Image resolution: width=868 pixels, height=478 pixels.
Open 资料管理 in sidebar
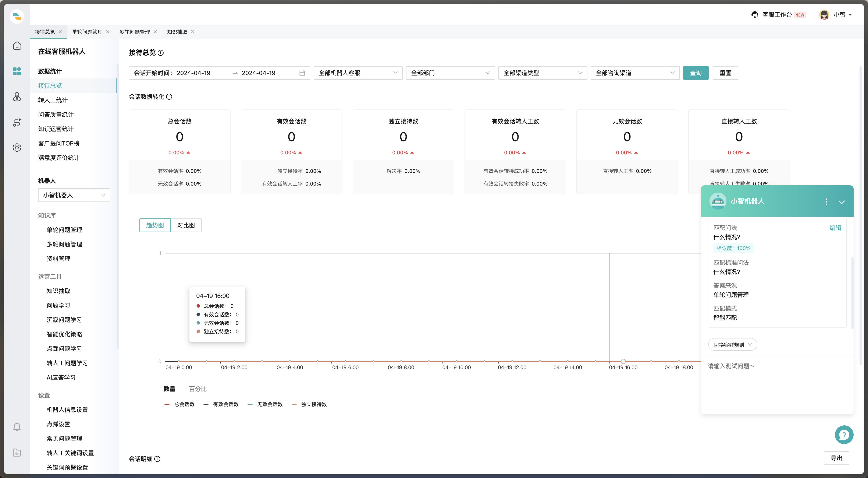(x=59, y=259)
